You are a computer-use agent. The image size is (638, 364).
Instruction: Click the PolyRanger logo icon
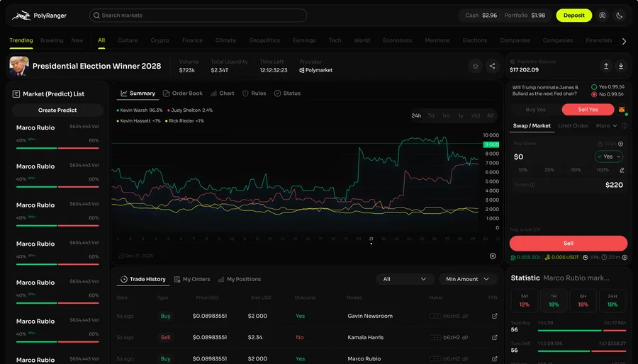pos(21,16)
